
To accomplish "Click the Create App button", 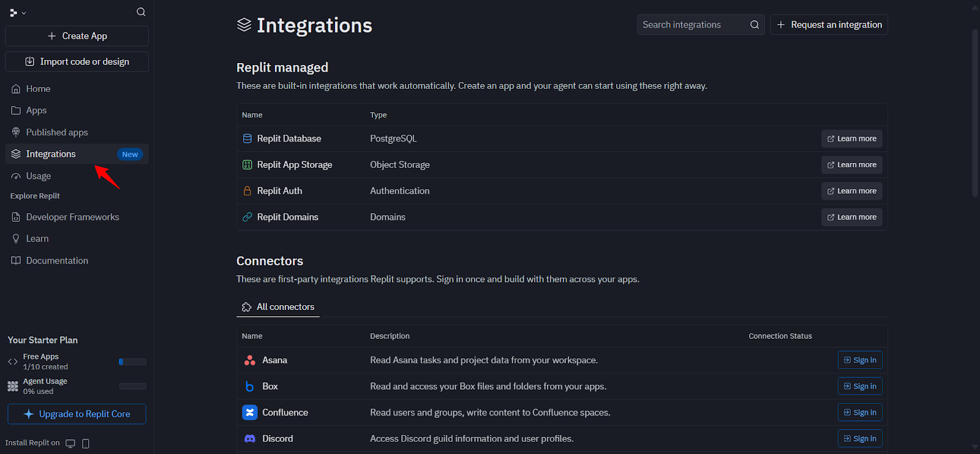I will pos(77,36).
